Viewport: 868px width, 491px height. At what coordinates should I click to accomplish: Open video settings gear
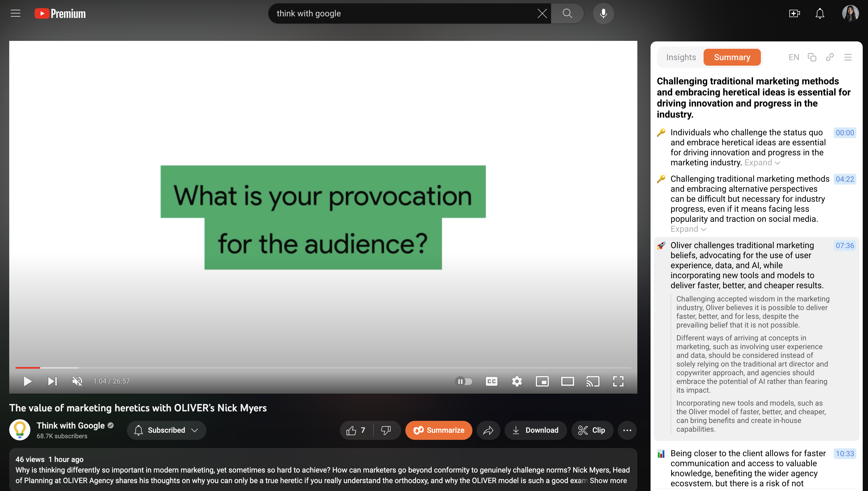click(517, 381)
